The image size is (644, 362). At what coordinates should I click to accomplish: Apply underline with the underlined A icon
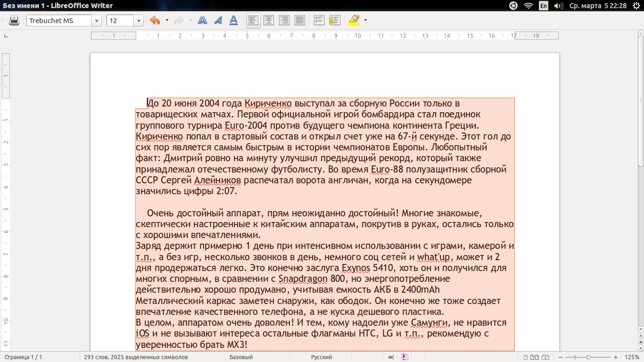tap(233, 20)
